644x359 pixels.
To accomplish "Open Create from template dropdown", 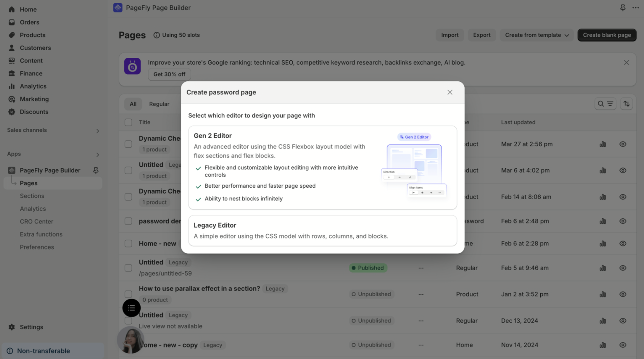I will point(537,35).
